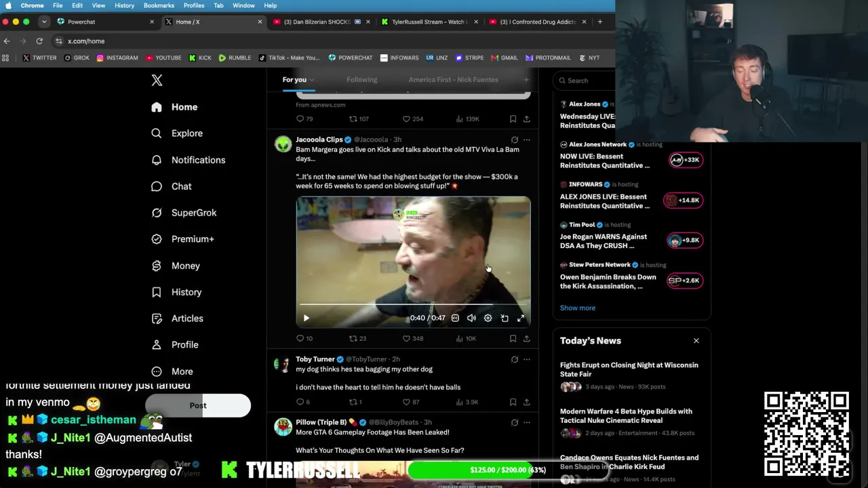
Task: Open more options for Jacooola Clips post
Action: (x=526, y=140)
